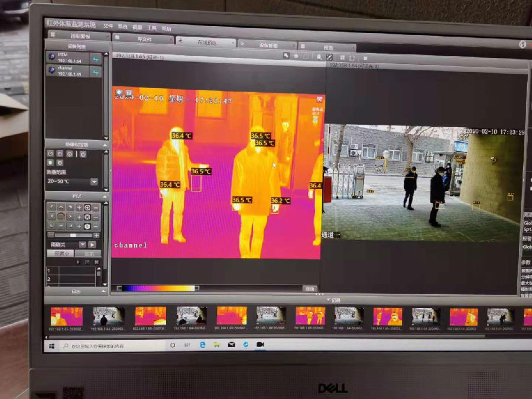
Task: Select the channel 192.168.1.65 device
Action: [x=66, y=72]
